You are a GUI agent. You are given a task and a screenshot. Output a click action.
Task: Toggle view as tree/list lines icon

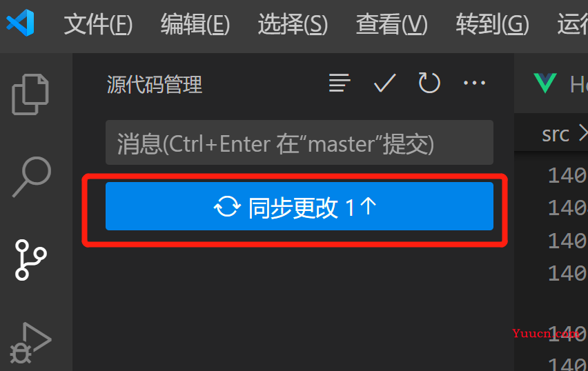[340, 83]
